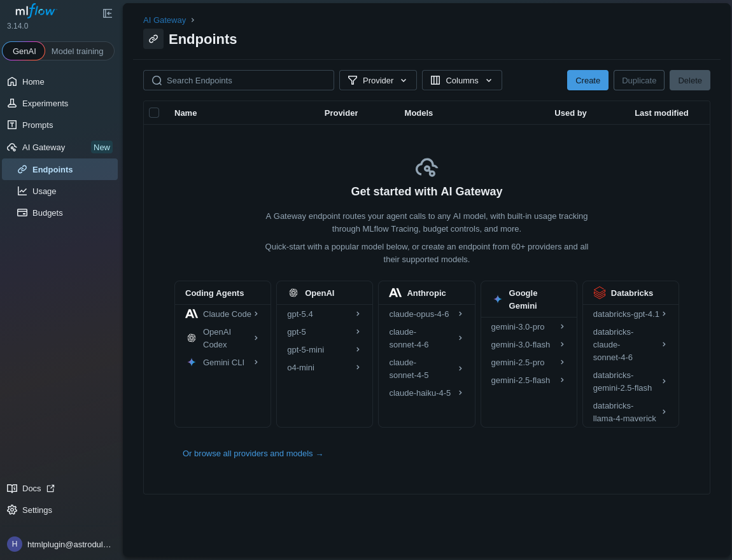Collapse the sidebar with the toggle icon

[108, 13]
